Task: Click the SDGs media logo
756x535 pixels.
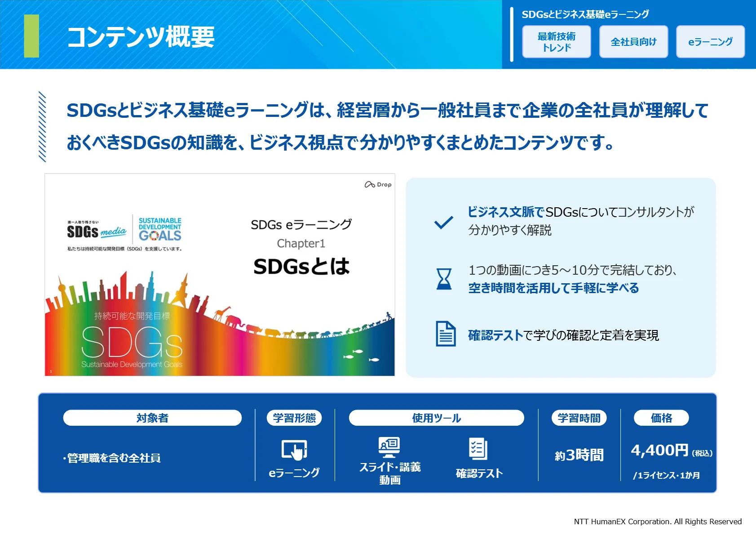Action: 97,231
